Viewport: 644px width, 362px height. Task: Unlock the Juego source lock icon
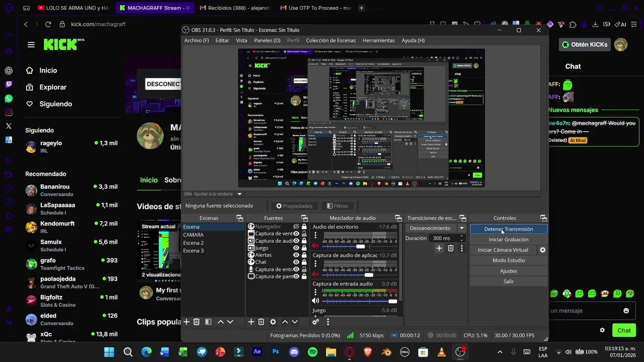(x=304, y=248)
